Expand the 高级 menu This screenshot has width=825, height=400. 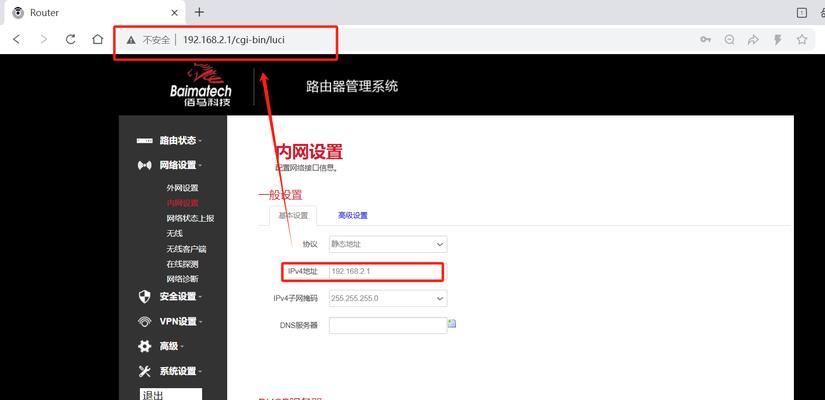coord(172,346)
